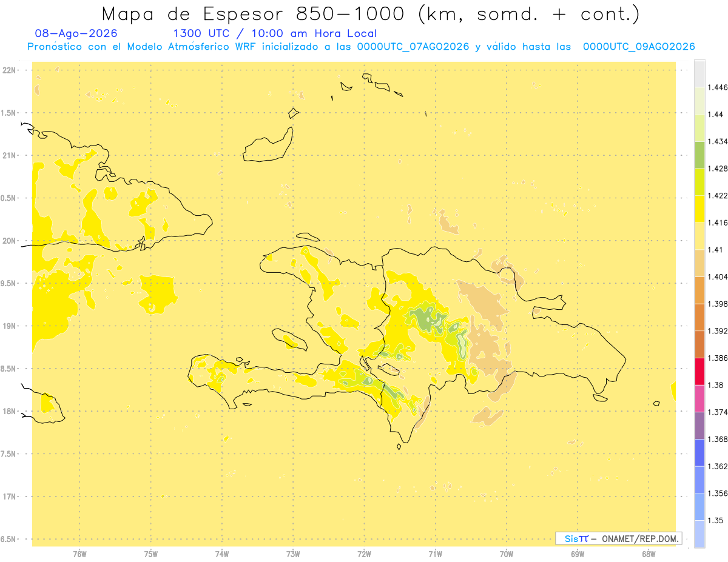
Task: Click the legend value 1.422
Action: [x=718, y=195]
